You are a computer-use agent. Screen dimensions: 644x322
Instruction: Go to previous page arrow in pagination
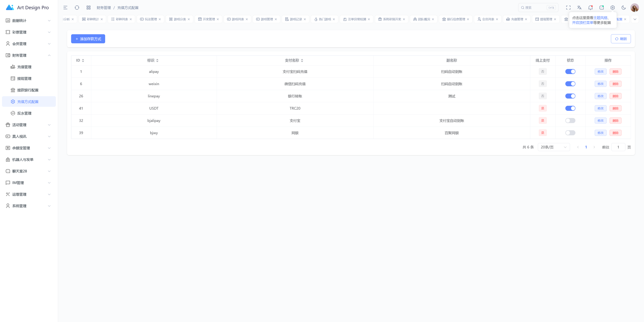[x=578, y=147]
